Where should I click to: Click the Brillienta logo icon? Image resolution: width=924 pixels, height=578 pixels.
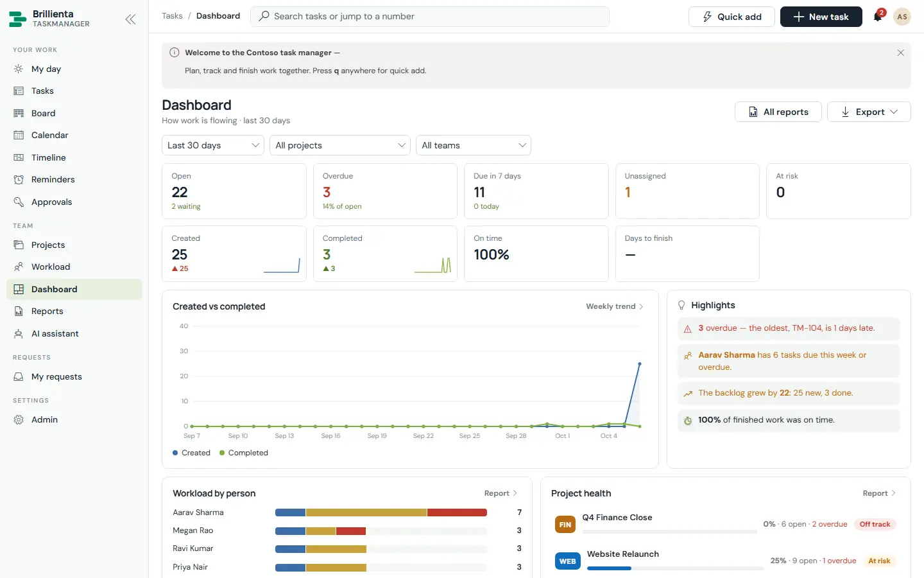(x=18, y=19)
